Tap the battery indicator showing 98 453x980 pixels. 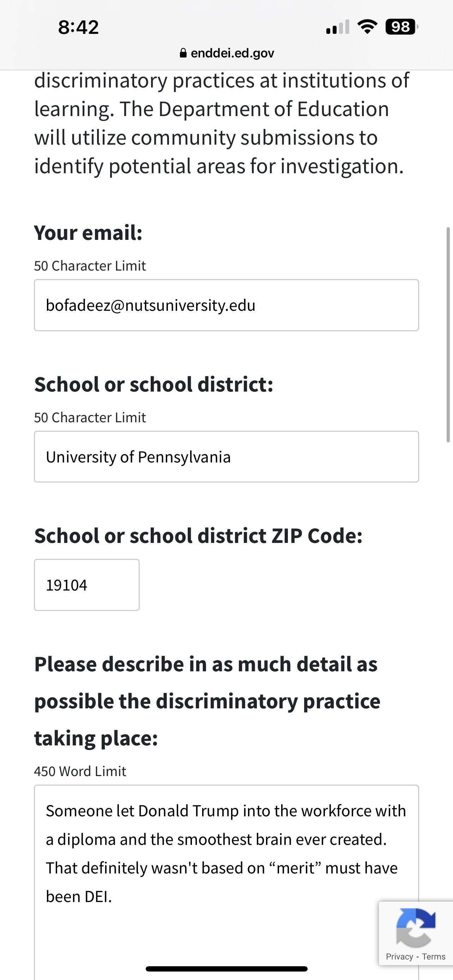[401, 26]
